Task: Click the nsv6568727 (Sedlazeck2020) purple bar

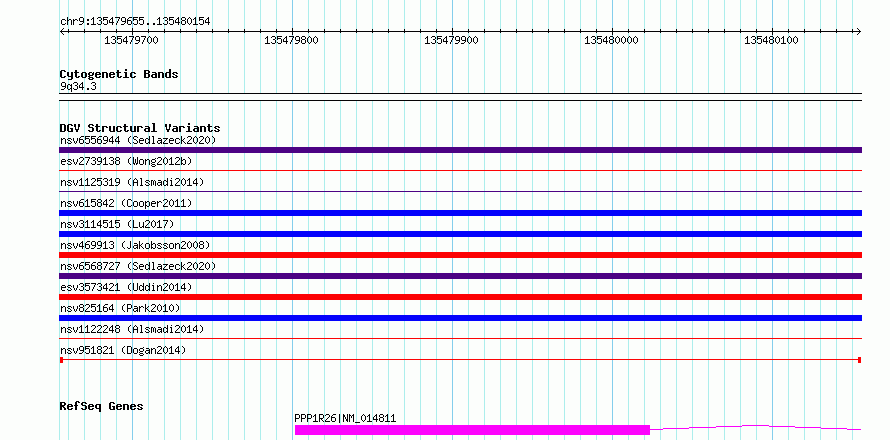Action: pyautogui.click(x=460, y=276)
